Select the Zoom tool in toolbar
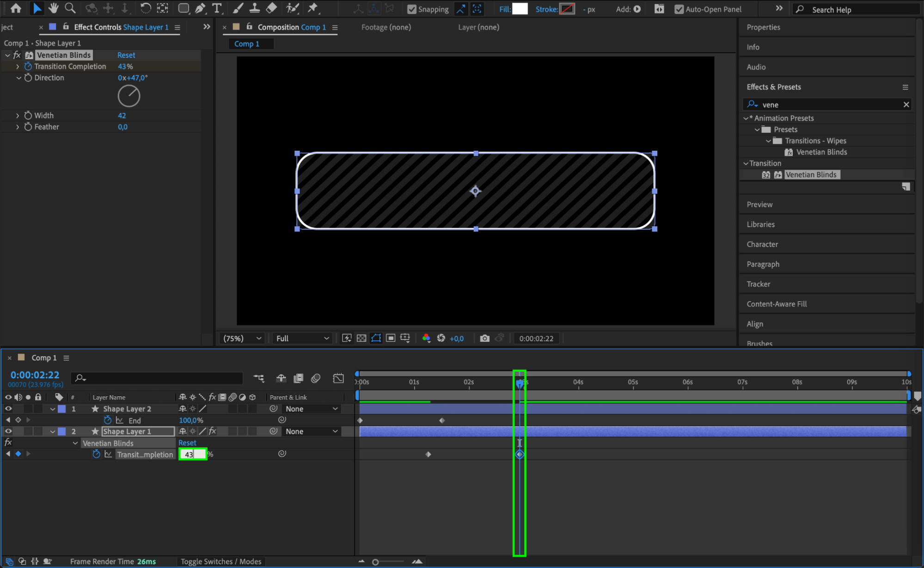 point(70,8)
